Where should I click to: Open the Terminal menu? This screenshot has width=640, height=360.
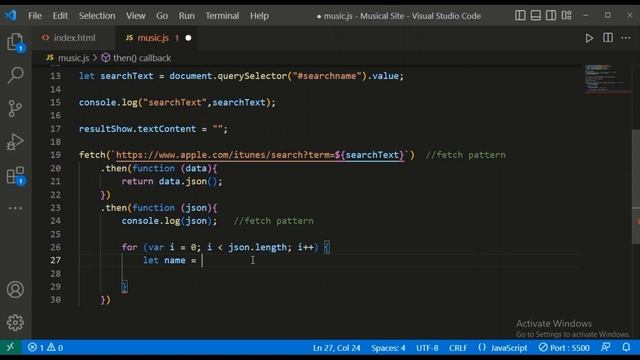(222, 16)
